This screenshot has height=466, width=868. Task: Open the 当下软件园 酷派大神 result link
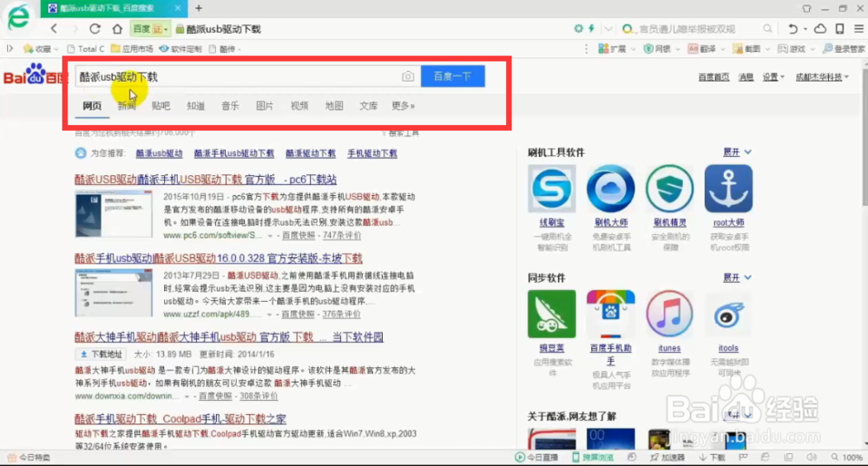(x=228, y=337)
